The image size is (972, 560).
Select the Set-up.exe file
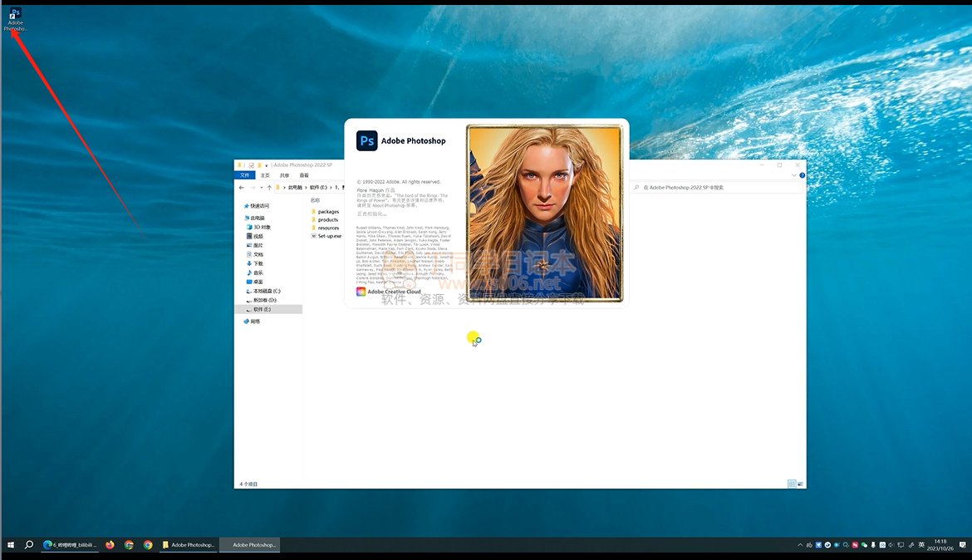(x=329, y=236)
